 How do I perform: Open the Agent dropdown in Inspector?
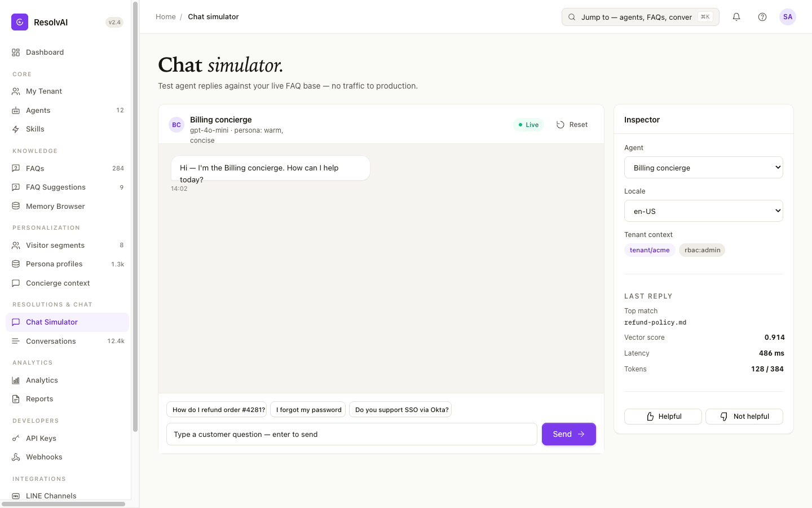point(704,168)
